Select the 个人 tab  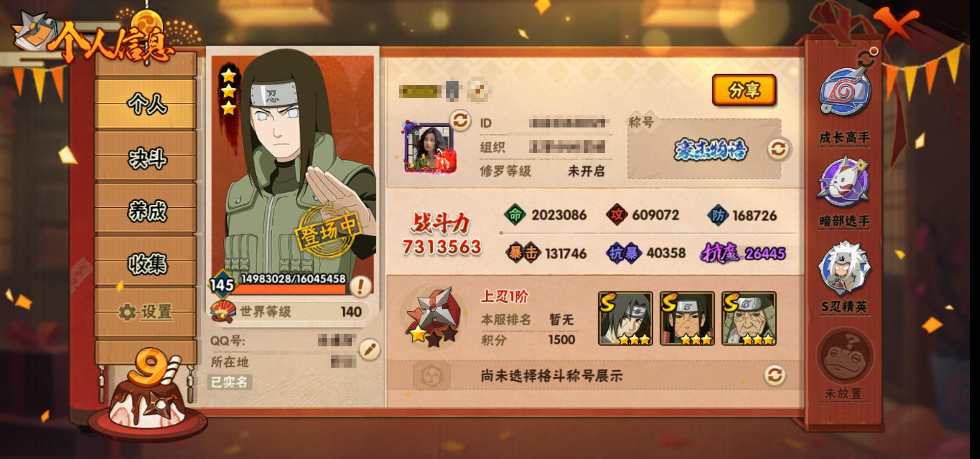pyautogui.click(x=146, y=103)
